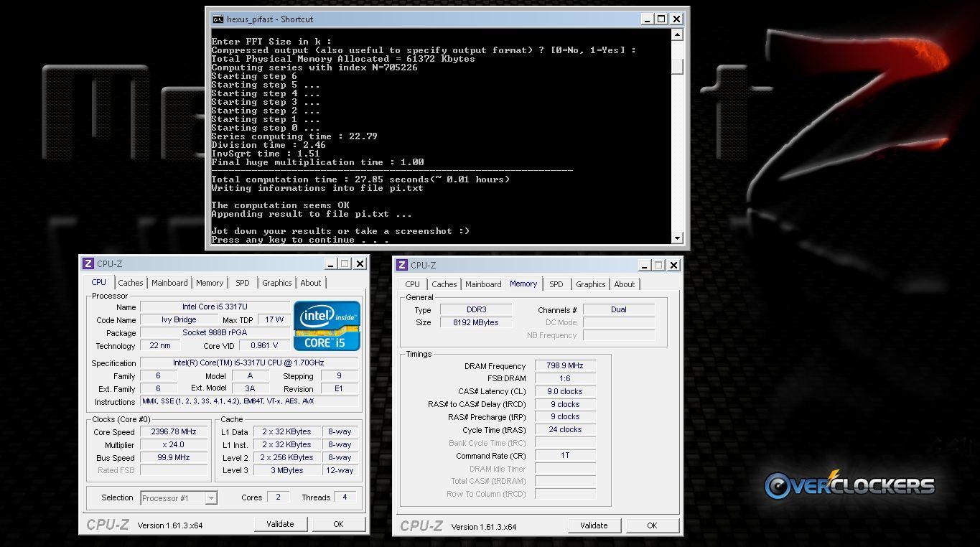Open Graphics tab in left CPU-Z window
980x547 pixels.
pyautogui.click(x=277, y=283)
